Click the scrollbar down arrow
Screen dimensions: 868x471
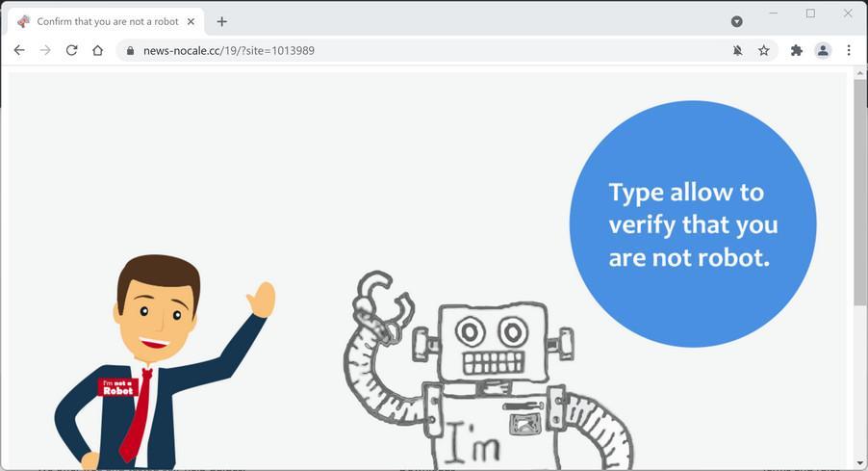pos(859,463)
